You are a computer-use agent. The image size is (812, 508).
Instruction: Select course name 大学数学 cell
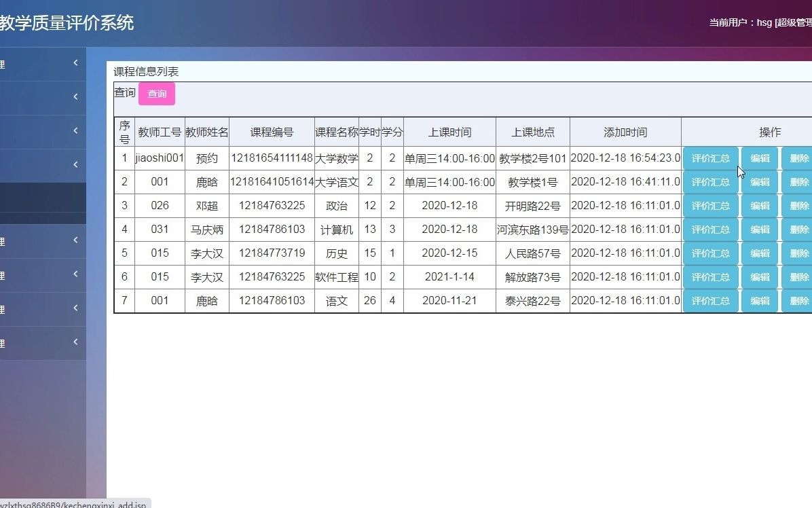tap(337, 158)
